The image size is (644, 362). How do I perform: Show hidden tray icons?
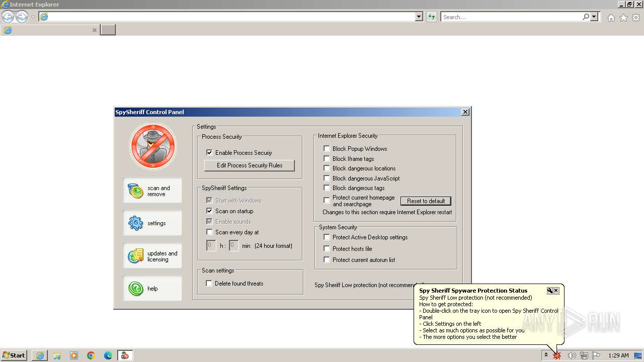coord(546,355)
